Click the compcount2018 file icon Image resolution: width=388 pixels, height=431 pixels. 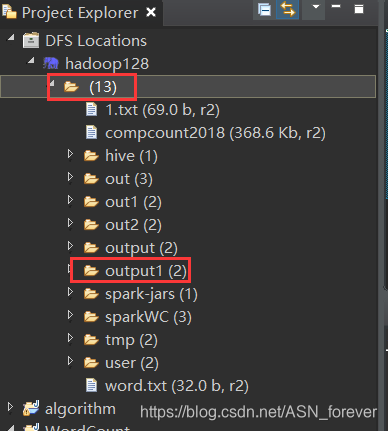(91, 132)
